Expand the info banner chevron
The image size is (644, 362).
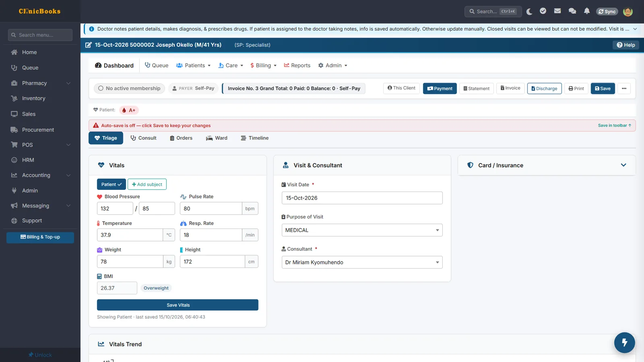pyautogui.click(x=635, y=29)
